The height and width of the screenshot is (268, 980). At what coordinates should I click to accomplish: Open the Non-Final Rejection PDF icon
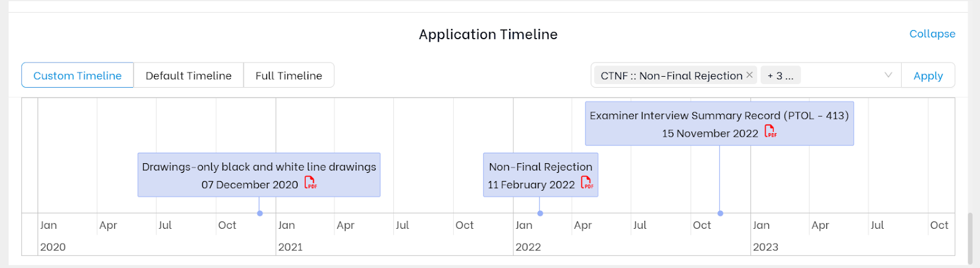[587, 183]
